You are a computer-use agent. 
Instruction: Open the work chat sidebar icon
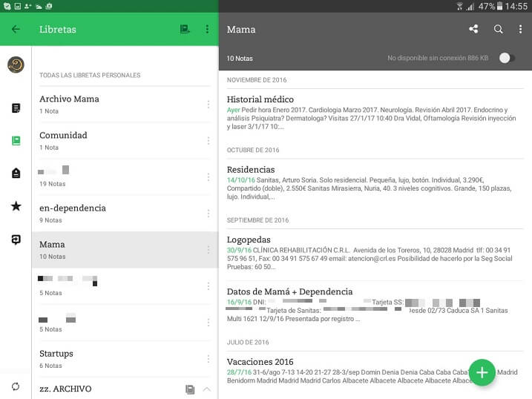16,240
